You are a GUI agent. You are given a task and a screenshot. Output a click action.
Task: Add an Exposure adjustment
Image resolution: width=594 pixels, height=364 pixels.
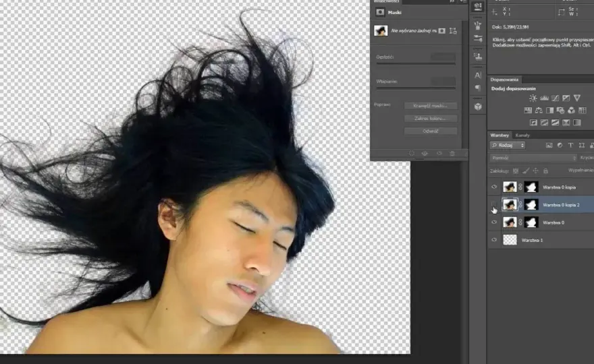pyautogui.click(x=566, y=98)
